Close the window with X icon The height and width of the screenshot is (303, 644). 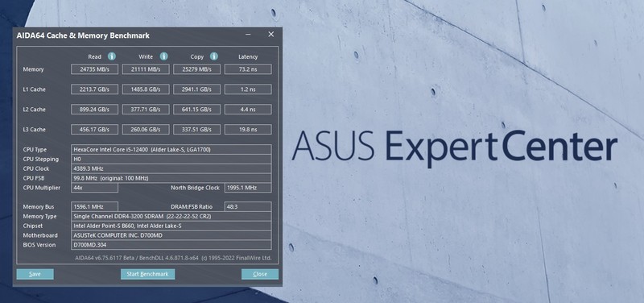click(x=271, y=35)
